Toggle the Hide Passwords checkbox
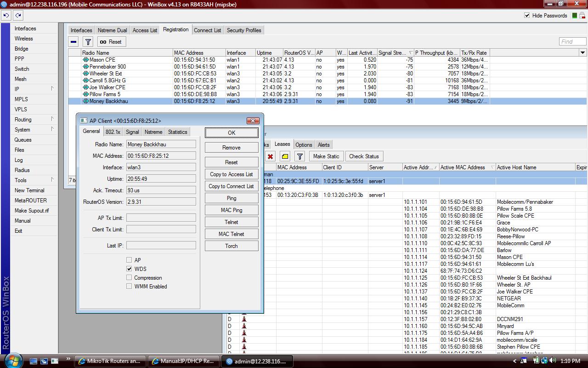Screen dimensions: 588x368 click(x=527, y=15)
